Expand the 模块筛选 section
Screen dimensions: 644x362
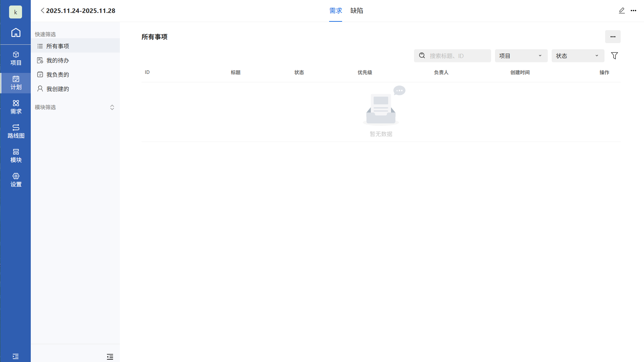pyautogui.click(x=112, y=107)
